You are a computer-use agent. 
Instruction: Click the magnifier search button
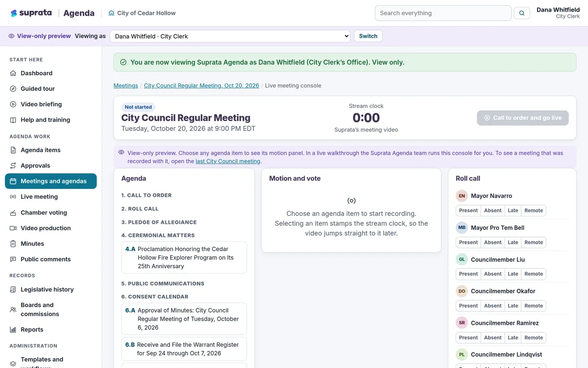(x=522, y=13)
